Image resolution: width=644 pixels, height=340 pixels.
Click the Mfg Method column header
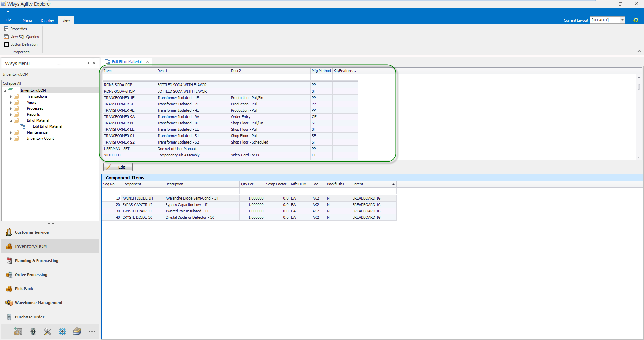coord(321,71)
